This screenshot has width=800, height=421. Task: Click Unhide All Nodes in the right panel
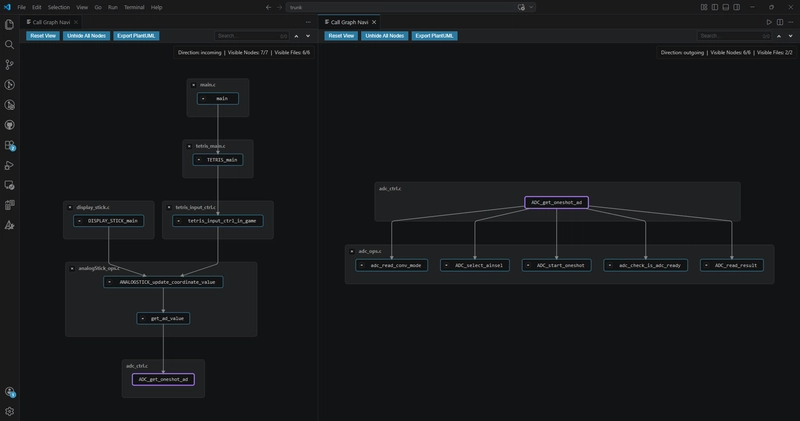tap(385, 36)
